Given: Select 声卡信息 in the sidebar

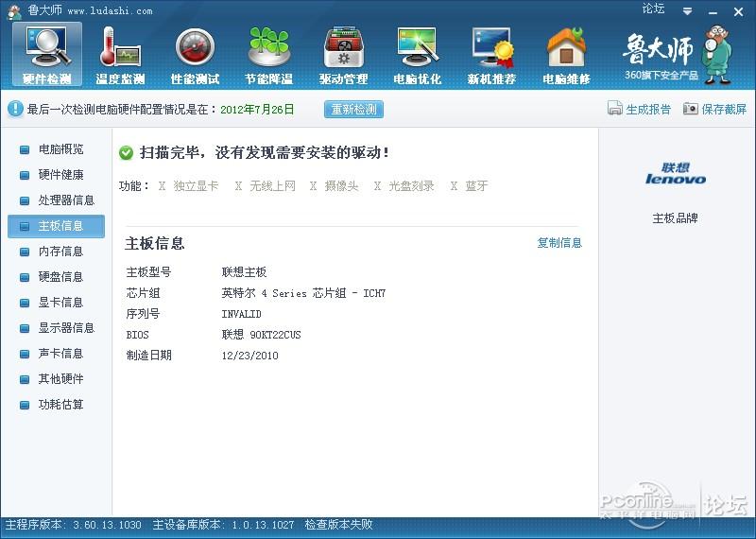Looking at the screenshot, I should [56, 354].
